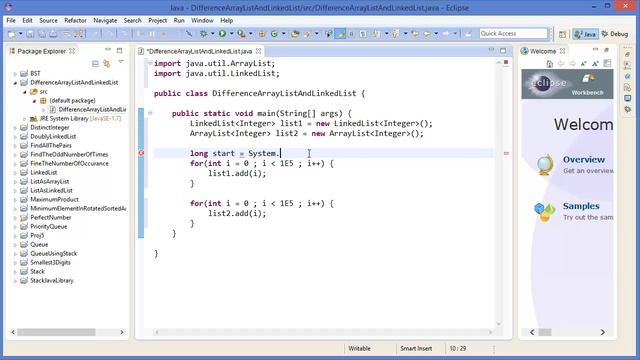Toggle Block Selection Mode
Screen dimensions: 640x360
[x=351, y=34]
